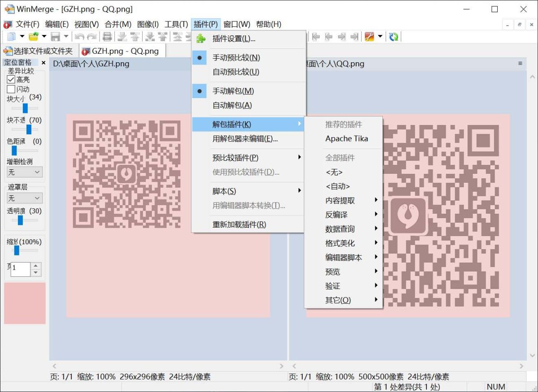Expand the 其它(O) submenu

pyautogui.click(x=343, y=301)
